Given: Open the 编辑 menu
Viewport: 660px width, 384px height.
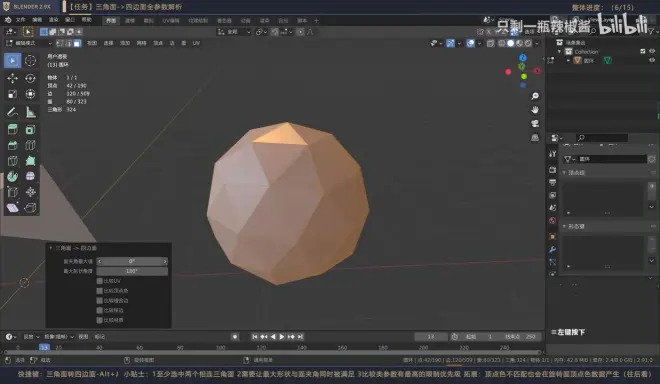Looking at the screenshot, I should pyautogui.click(x=37, y=20).
